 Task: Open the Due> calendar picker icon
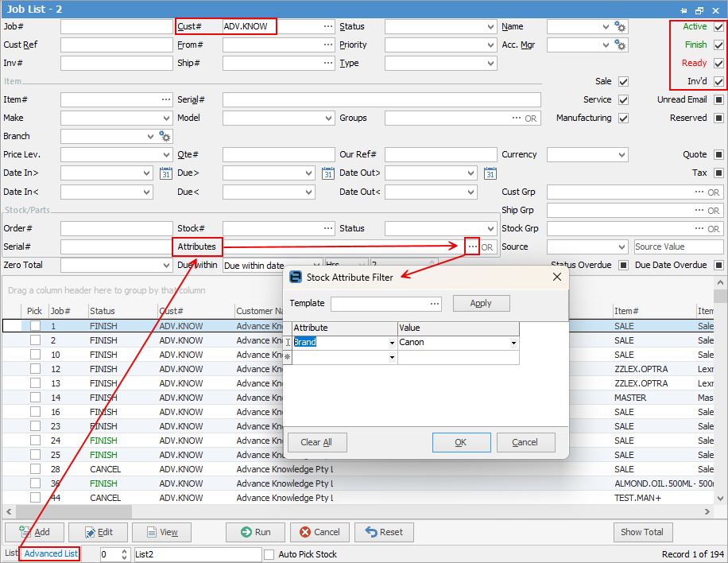[x=327, y=173]
